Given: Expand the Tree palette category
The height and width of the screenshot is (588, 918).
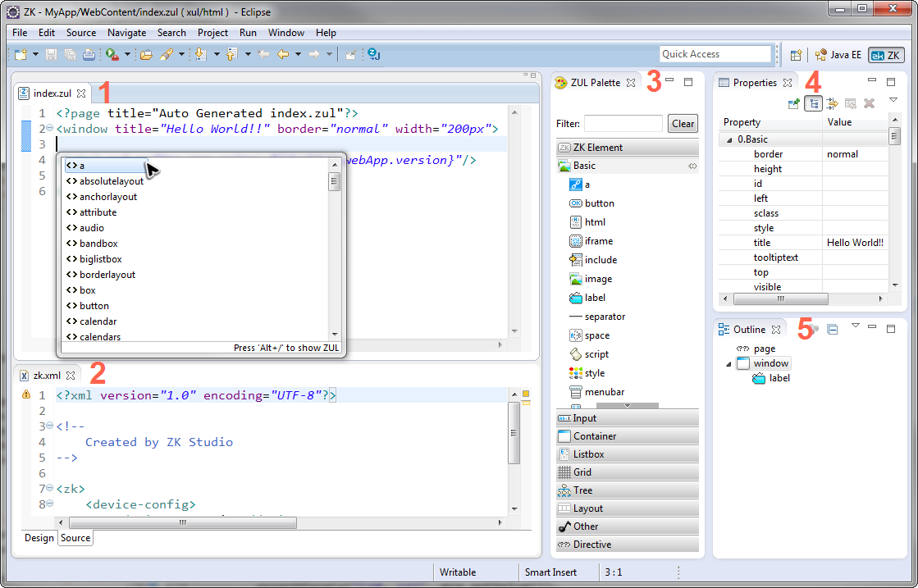Looking at the screenshot, I should pyautogui.click(x=628, y=490).
